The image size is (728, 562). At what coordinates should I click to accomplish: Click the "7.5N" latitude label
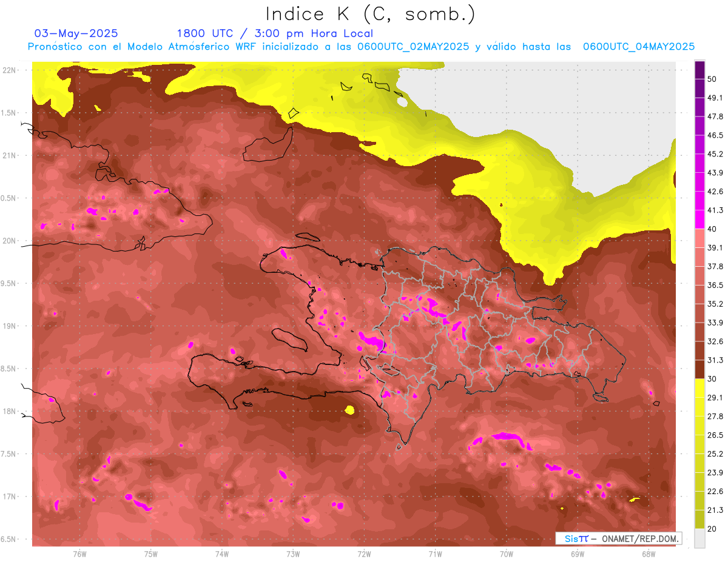pyautogui.click(x=8, y=453)
